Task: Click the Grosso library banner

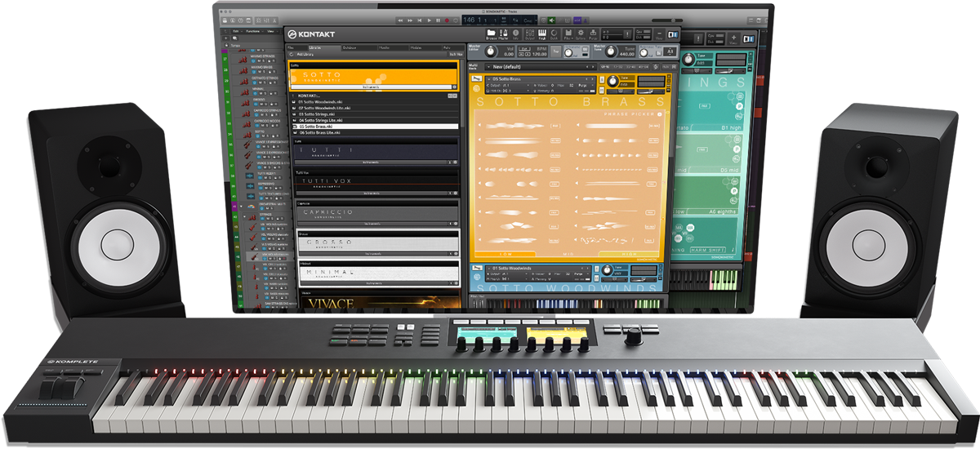Action: [378, 244]
